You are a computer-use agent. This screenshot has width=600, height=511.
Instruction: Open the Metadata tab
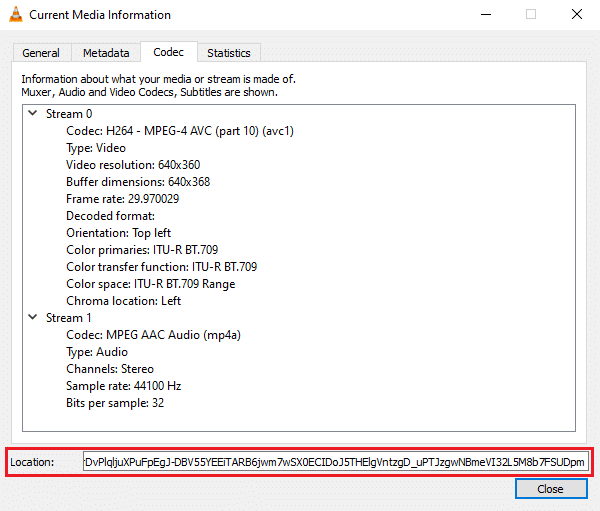(105, 53)
